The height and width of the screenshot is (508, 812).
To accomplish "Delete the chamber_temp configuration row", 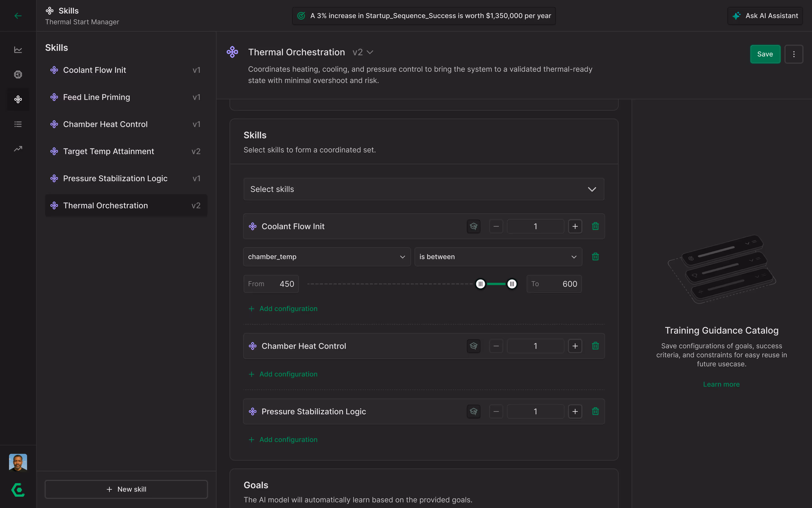I will 595,257.
